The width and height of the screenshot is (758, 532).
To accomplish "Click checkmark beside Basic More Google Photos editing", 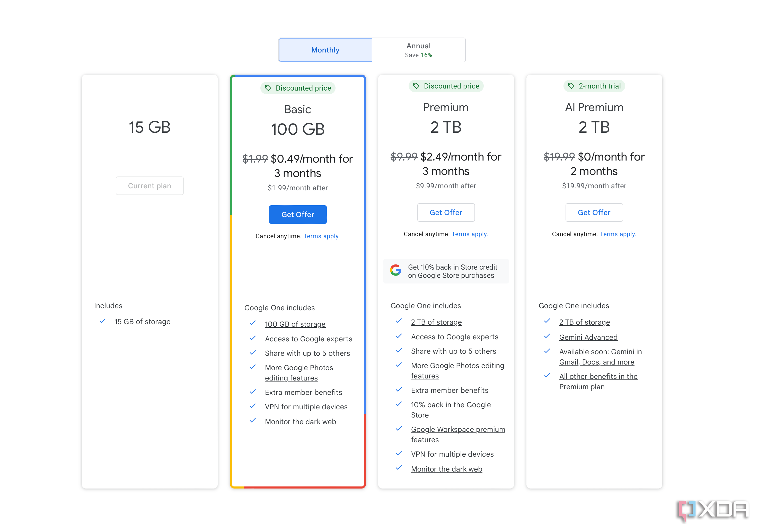I will click(253, 367).
